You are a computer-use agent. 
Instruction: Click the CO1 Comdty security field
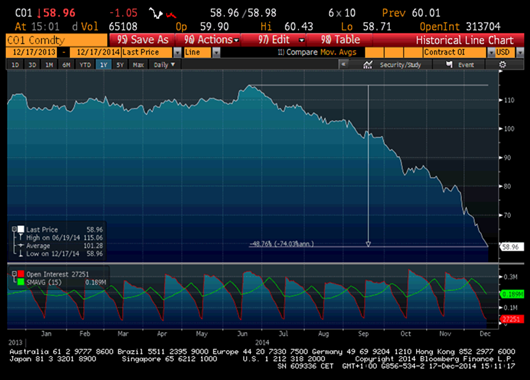[56, 40]
